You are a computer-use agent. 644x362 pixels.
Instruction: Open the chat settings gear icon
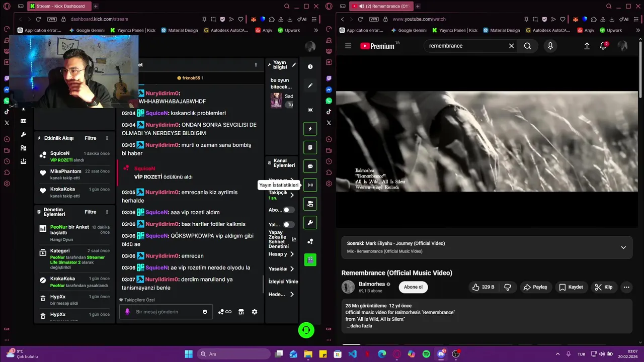[255, 312]
